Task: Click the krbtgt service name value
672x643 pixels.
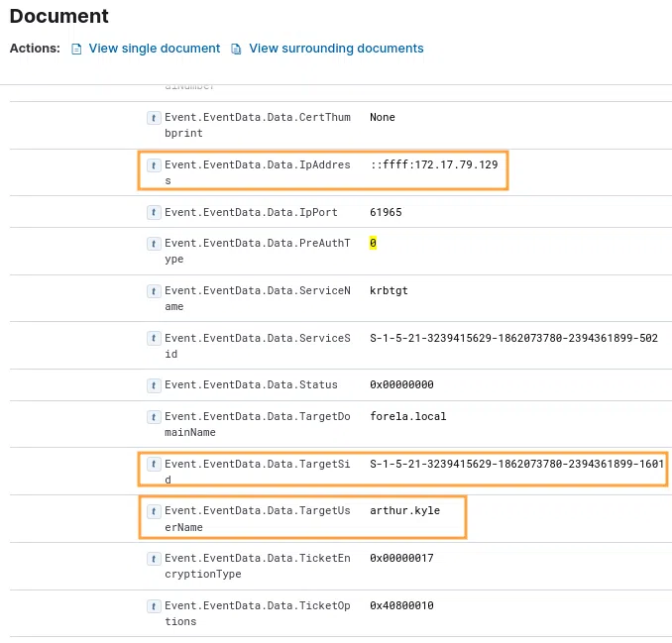Action: click(389, 290)
